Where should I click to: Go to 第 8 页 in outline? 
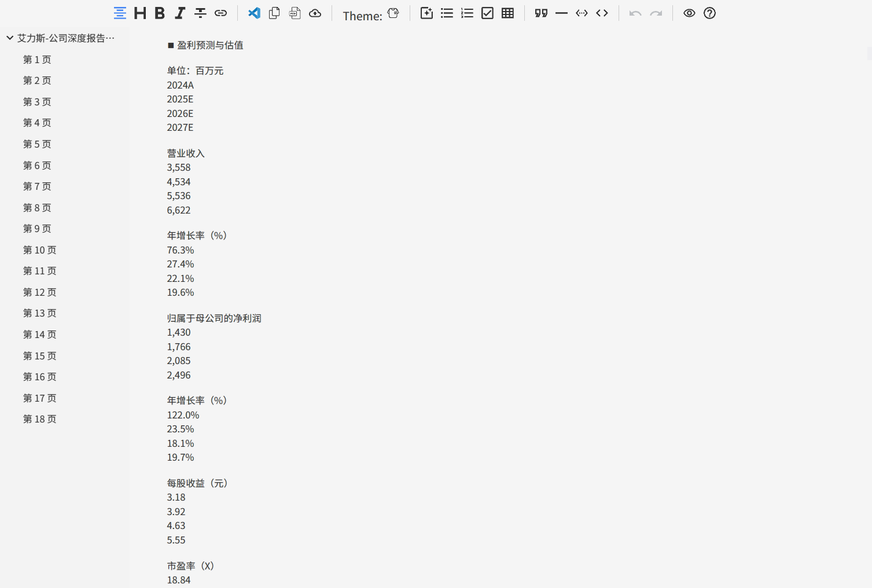(x=37, y=208)
